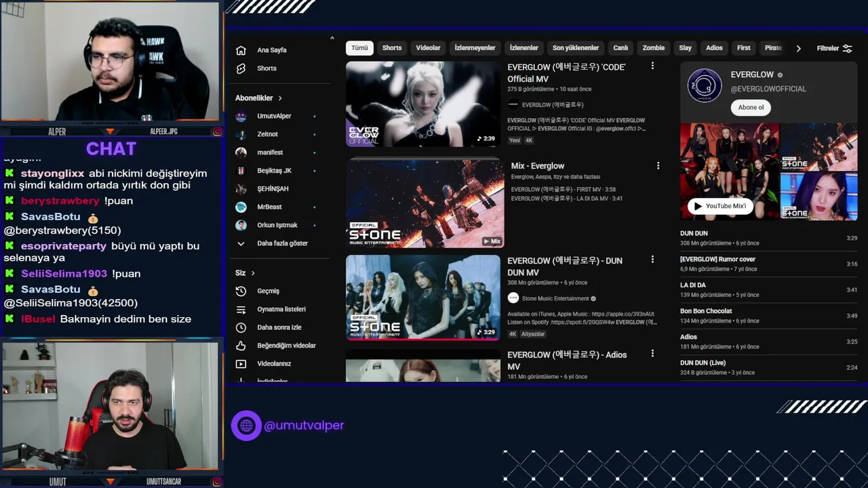This screenshot has height=488, width=868.
Task: Show more filter chips with right arrow
Action: tap(798, 48)
